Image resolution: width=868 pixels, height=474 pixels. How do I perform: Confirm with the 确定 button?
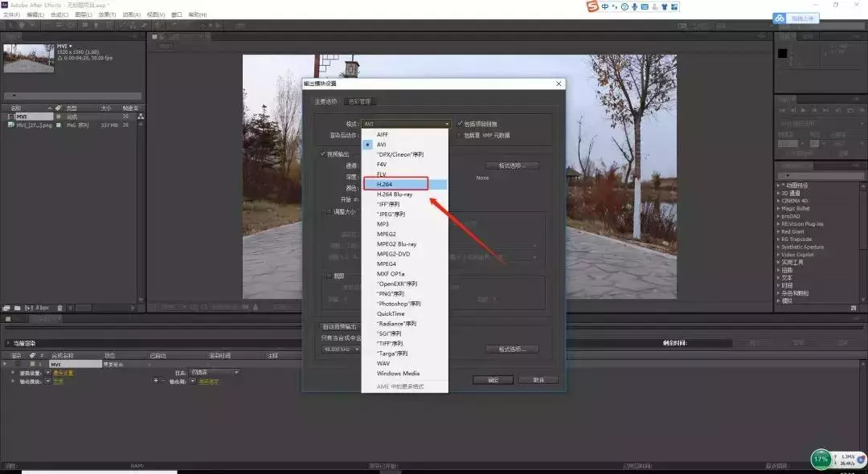(x=493, y=380)
